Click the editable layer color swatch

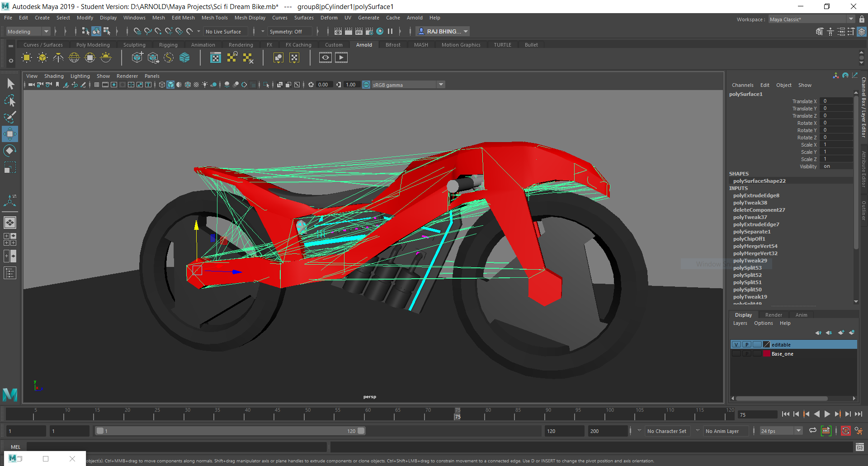[x=767, y=345]
